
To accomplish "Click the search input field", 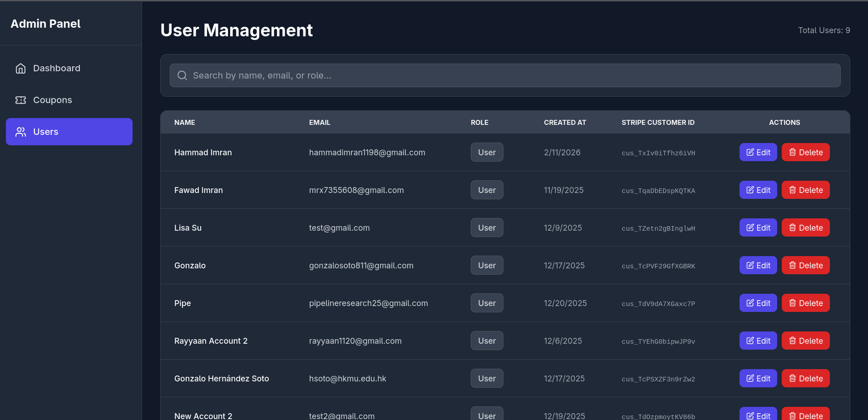I will tap(409, 75).
